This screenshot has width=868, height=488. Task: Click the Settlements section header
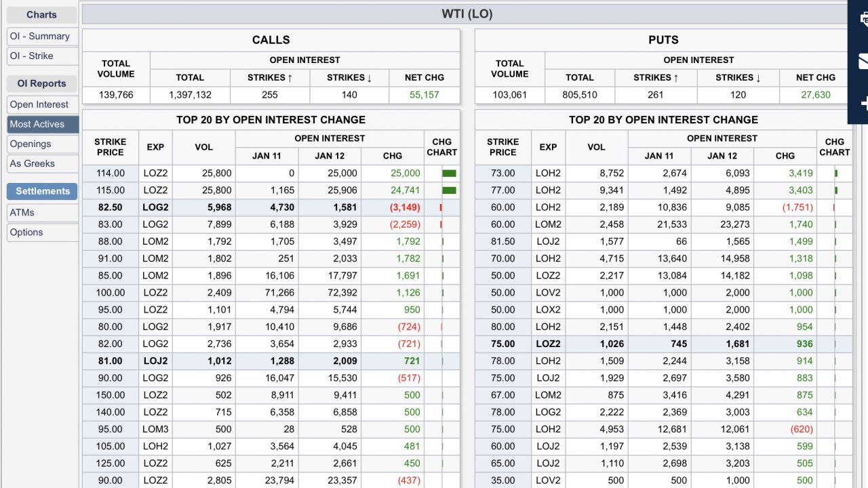[x=43, y=191]
